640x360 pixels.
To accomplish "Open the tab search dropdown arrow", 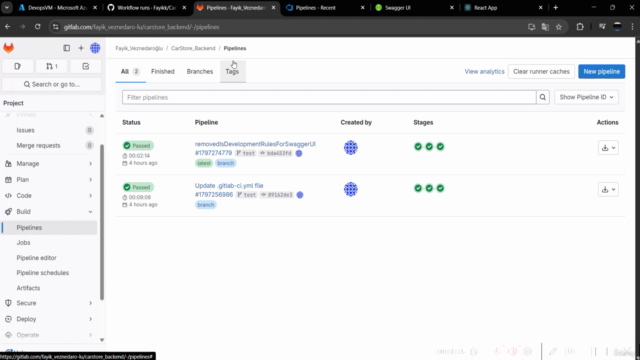I will [7, 8].
